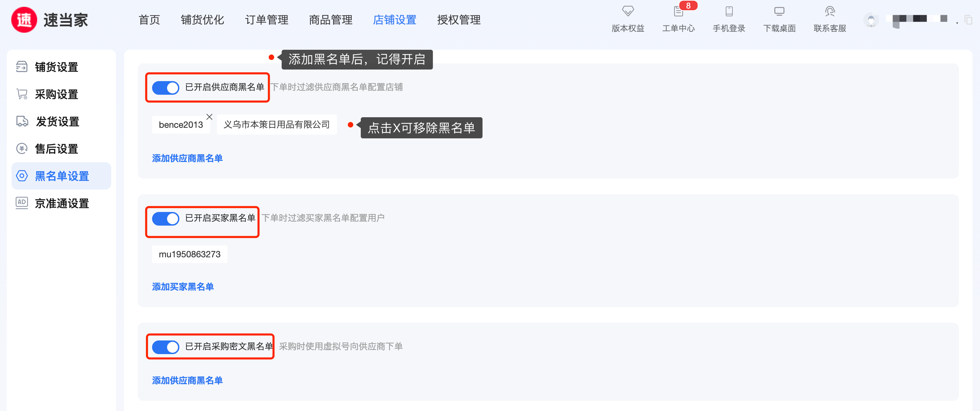Image resolution: width=980 pixels, height=411 pixels.
Task: Click the 添加买家黑名单 link
Action: [x=183, y=287]
